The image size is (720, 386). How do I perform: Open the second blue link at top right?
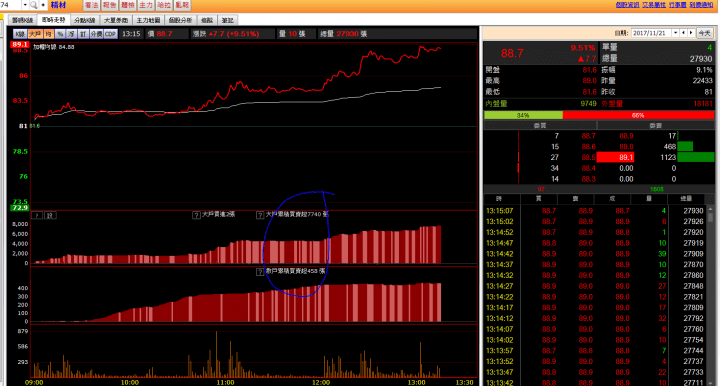pyautogui.click(x=653, y=5)
